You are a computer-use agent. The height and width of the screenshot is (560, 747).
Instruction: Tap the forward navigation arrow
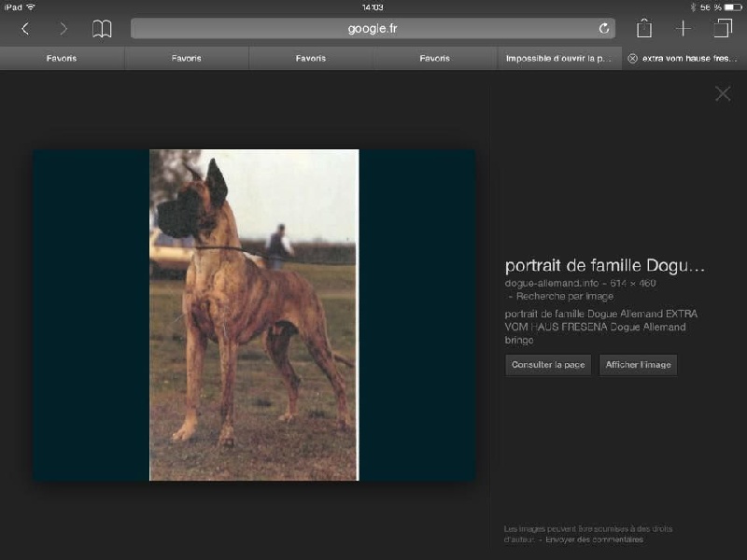(x=63, y=29)
